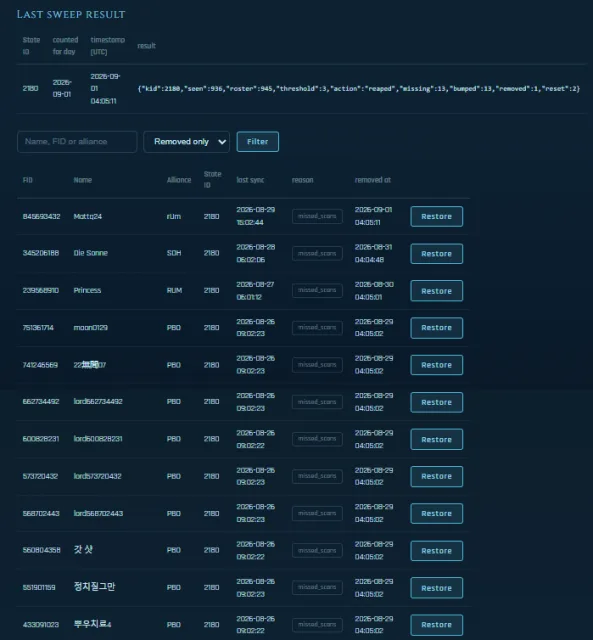Click missed_scans tag in Die Sonne row
This screenshot has height=640, width=593.
coord(317,253)
